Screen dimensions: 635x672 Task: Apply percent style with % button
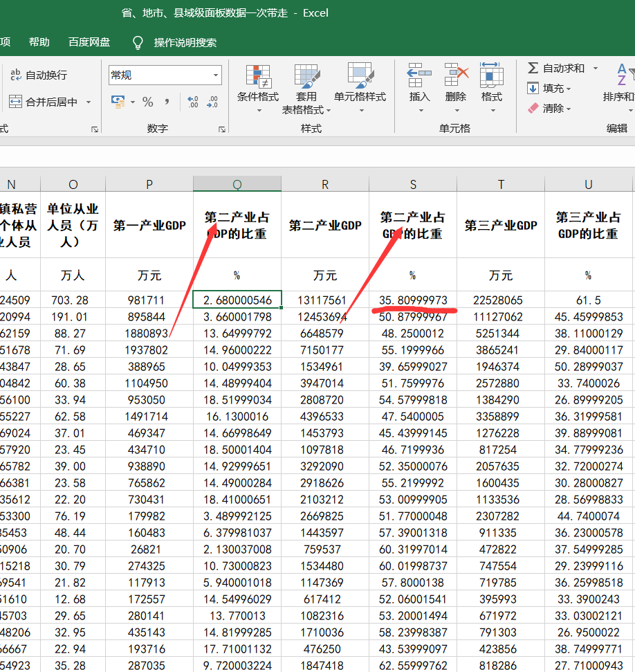click(148, 102)
